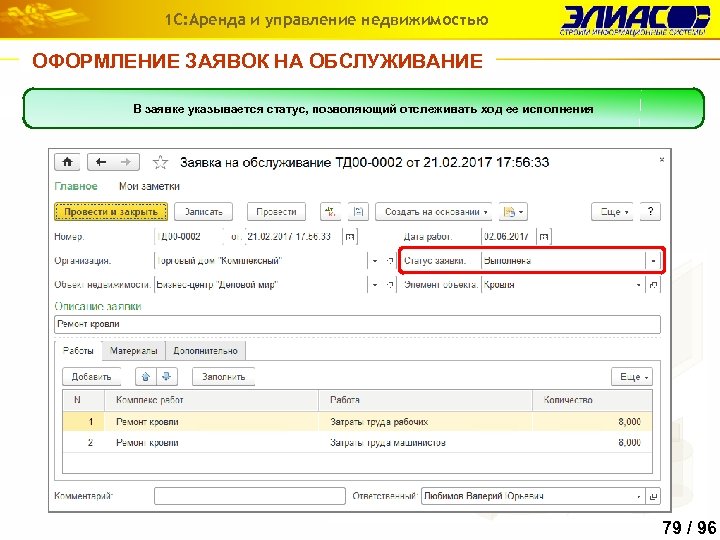
Task: Open the Организация item with open icon
Action: pyautogui.click(x=389, y=261)
